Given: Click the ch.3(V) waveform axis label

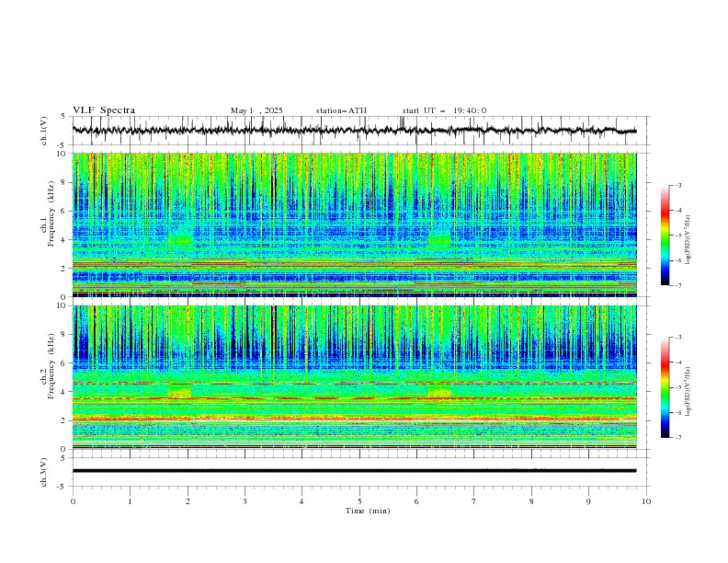Looking at the screenshot, I should (x=44, y=472).
